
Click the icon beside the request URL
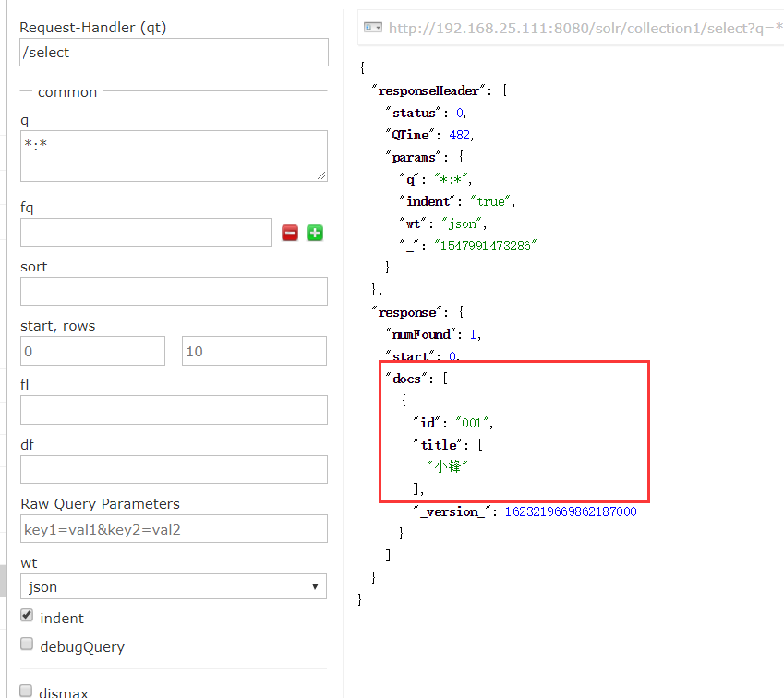[372, 27]
